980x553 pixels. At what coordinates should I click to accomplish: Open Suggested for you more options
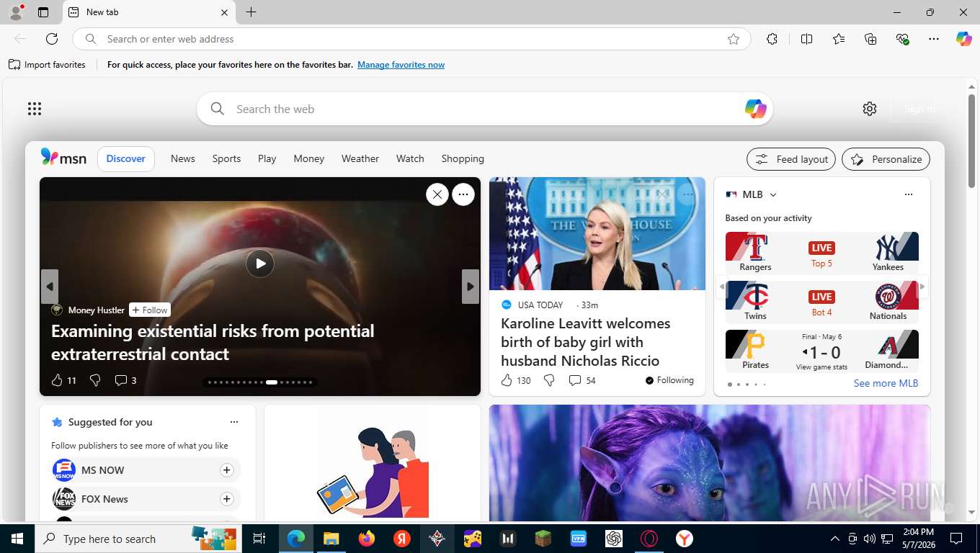pos(233,422)
